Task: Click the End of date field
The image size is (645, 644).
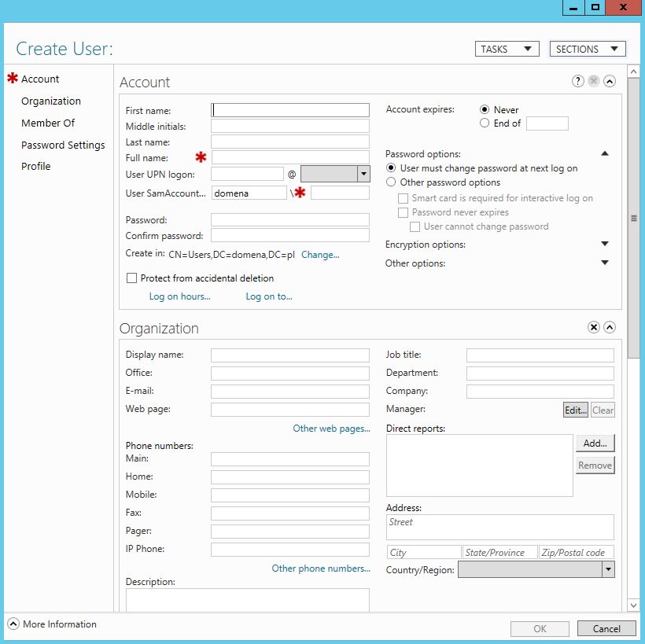Action: 547,123
